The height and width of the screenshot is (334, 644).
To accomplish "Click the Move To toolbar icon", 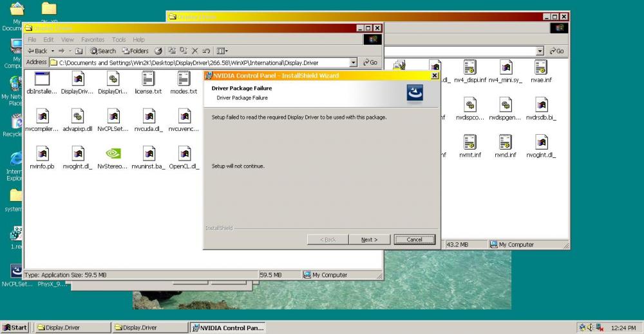I will click(172, 51).
